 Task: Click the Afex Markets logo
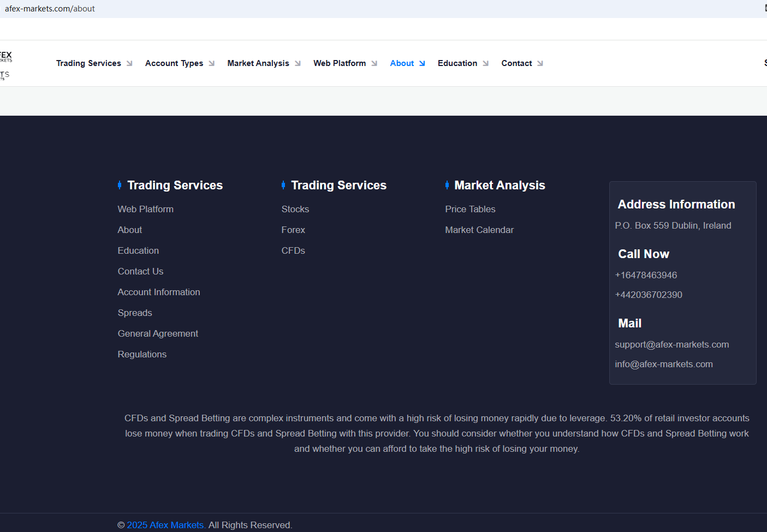pos(5,64)
